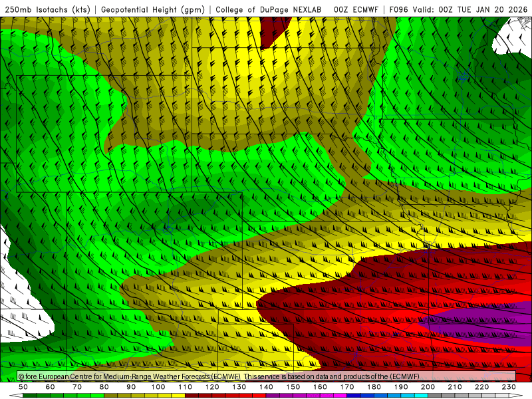Click the '120' color scale label

[212, 387]
